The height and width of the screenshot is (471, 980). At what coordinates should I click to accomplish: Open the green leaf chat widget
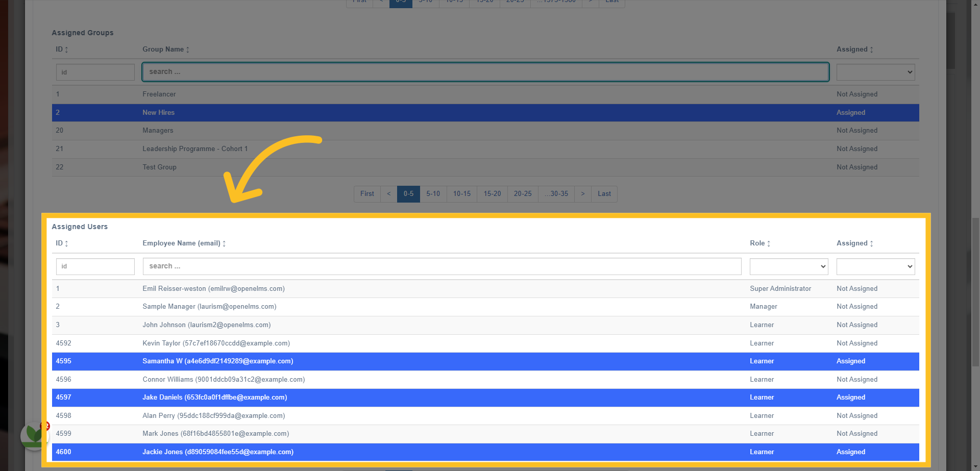(x=35, y=435)
